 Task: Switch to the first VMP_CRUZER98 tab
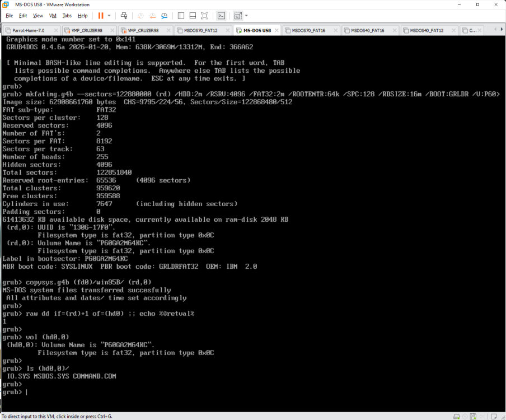[x=87, y=30]
